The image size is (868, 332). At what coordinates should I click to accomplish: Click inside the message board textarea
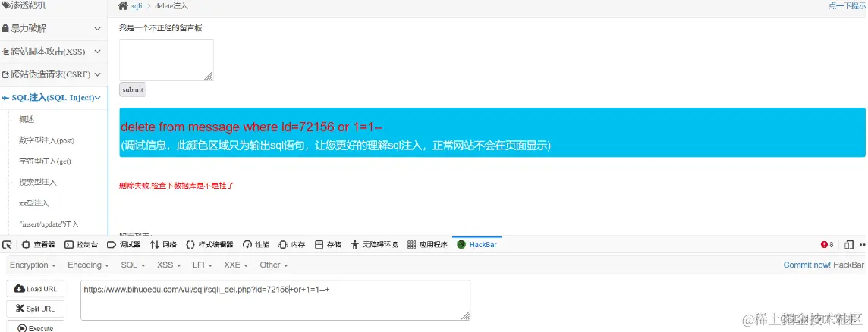pyautogui.click(x=167, y=61)
